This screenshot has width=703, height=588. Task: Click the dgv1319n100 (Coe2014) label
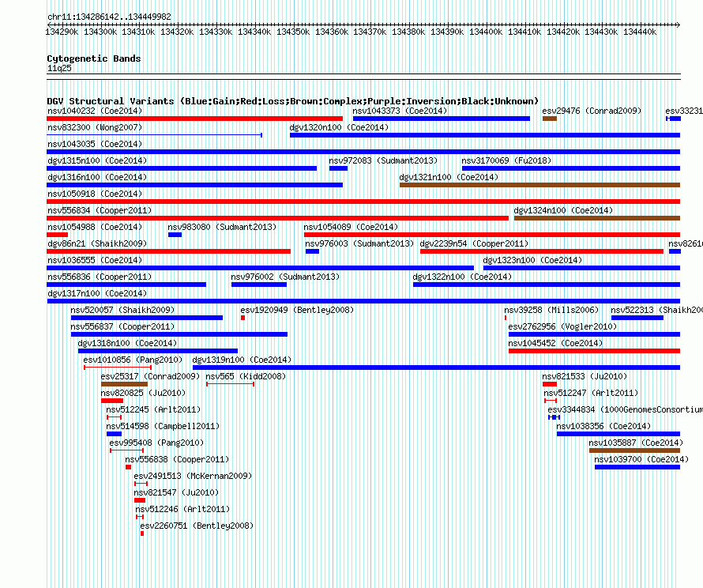(x=242, y=360)
